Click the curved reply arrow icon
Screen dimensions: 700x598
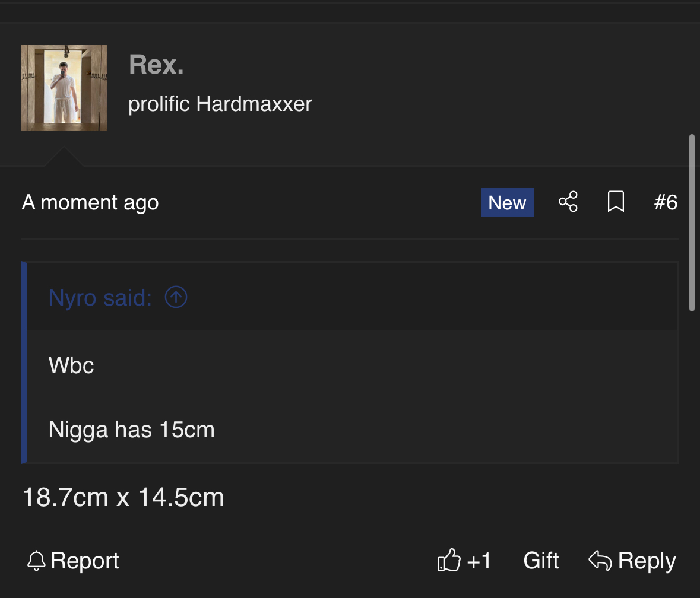point(600,560)
